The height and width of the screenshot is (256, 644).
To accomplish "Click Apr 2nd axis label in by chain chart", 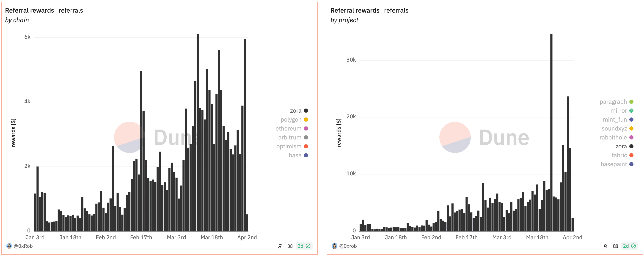I will pyautogui.click(x=247, y=238).
